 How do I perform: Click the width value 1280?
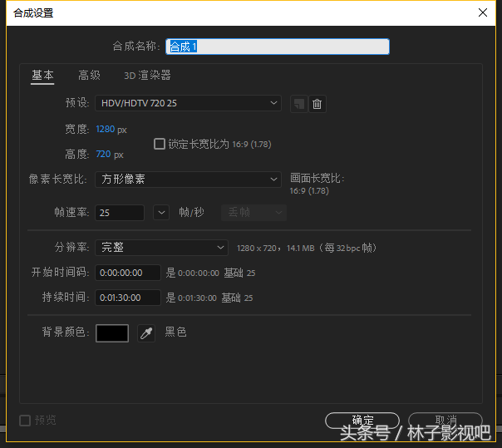pos(106,129)
